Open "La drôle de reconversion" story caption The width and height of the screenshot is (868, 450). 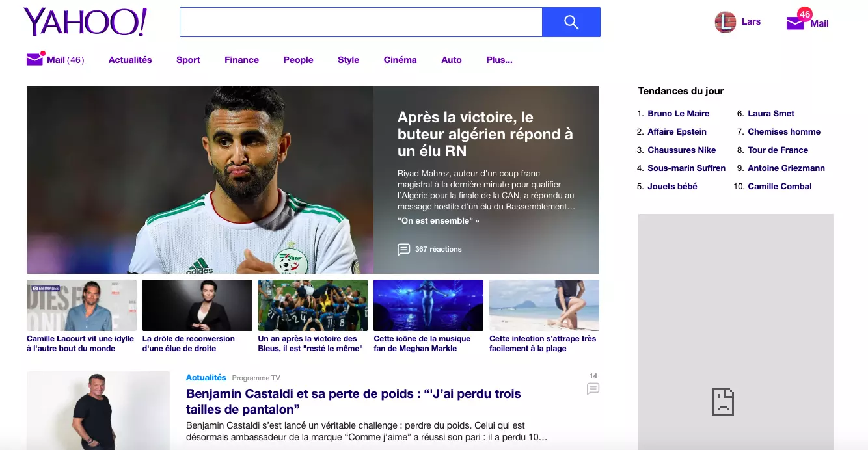(x=189, y=343)
